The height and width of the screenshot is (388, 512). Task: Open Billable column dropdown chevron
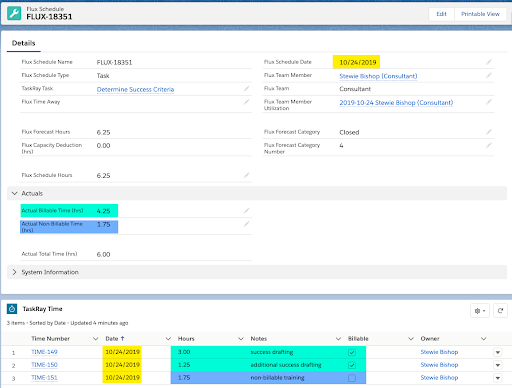tap(411, 339)
